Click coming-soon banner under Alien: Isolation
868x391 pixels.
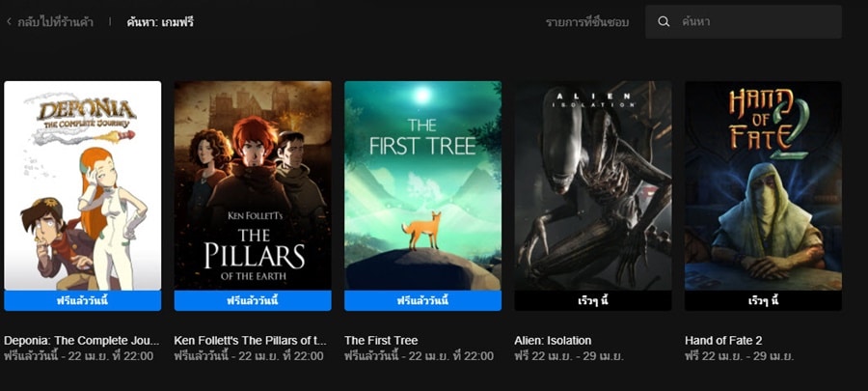point(593,300)
